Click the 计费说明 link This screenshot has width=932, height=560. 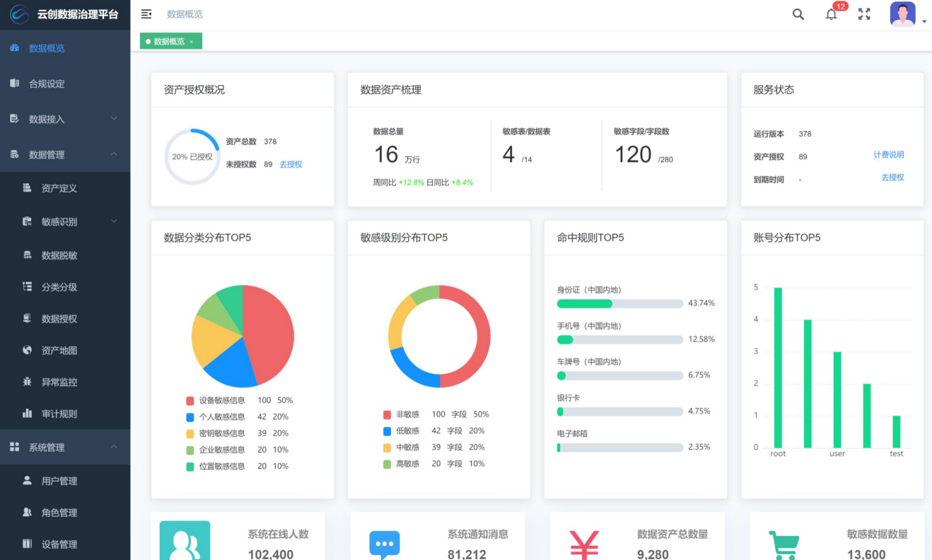(x=889, y=155)
